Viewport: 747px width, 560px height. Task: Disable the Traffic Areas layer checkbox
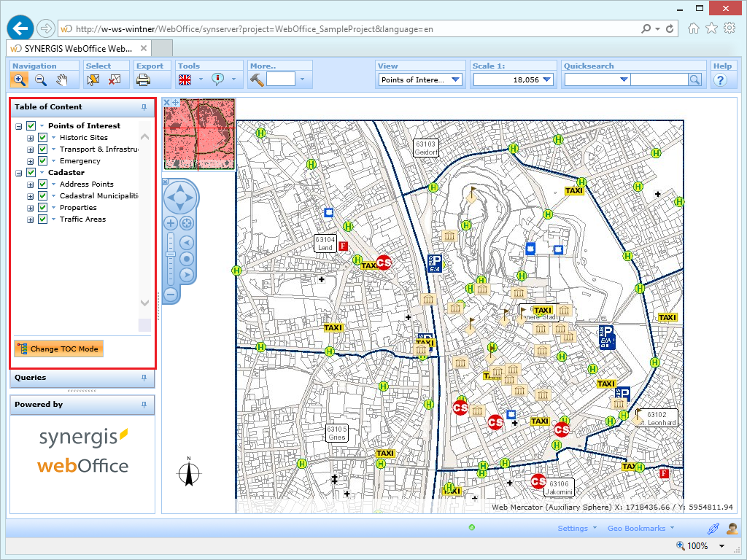[43, 219]
